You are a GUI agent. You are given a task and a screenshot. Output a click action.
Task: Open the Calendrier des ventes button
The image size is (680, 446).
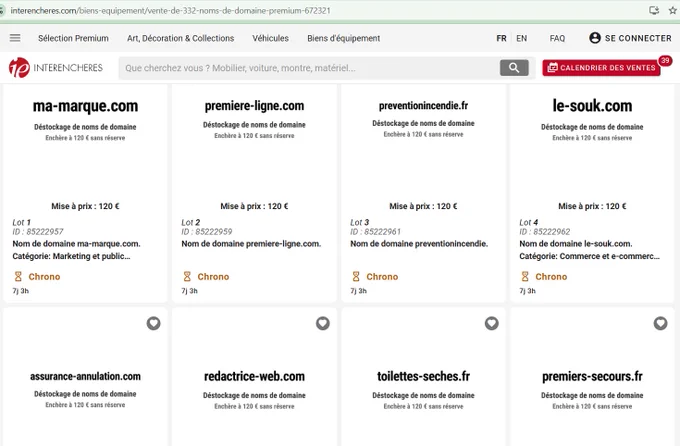pos(601,68)
